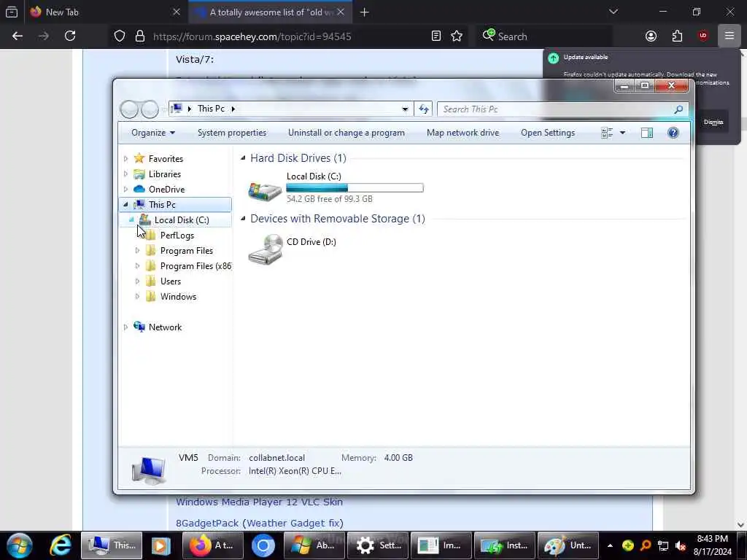Open the Firefox application menu hamburger icon

(729, 36)
